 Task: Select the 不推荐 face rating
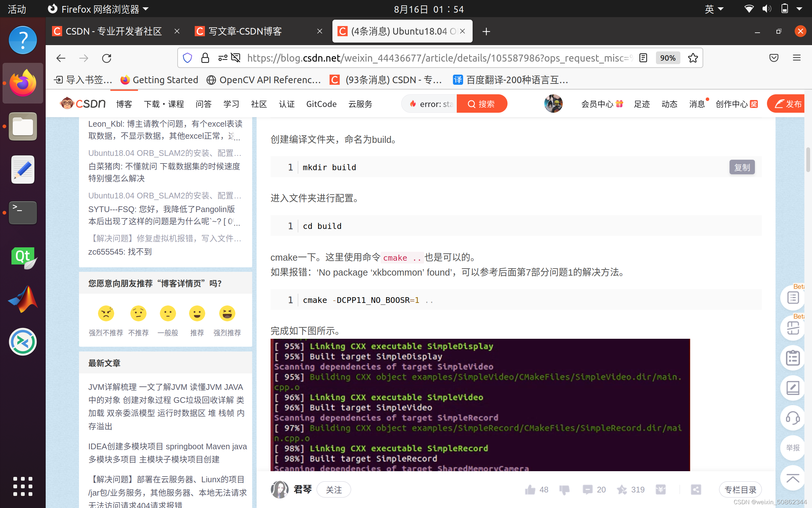(x=138, y=313)
